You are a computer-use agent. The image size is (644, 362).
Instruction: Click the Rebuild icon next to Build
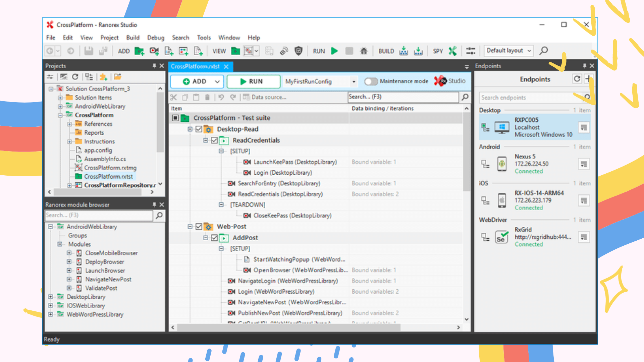418,51
